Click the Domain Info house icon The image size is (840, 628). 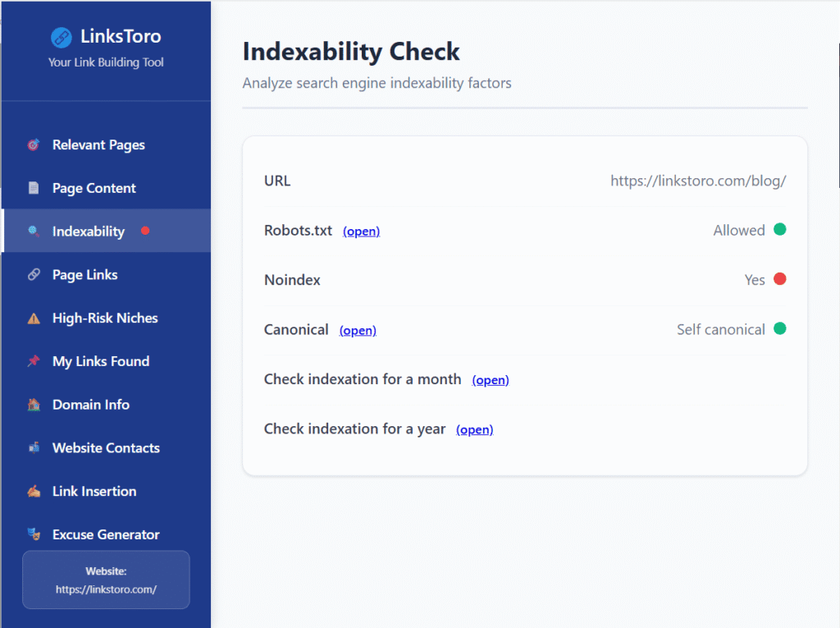34,405
